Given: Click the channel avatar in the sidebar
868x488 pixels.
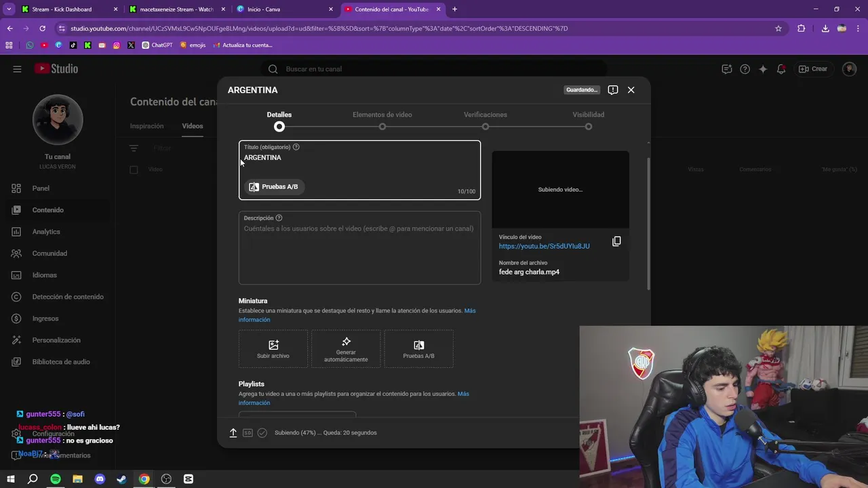Looking at the screenshot, I should tap(58, 120).
